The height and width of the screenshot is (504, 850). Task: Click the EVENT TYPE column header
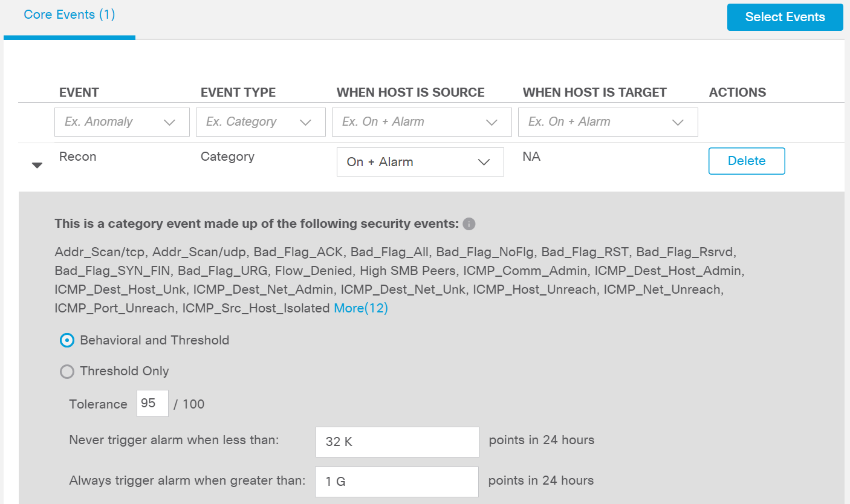238,92
